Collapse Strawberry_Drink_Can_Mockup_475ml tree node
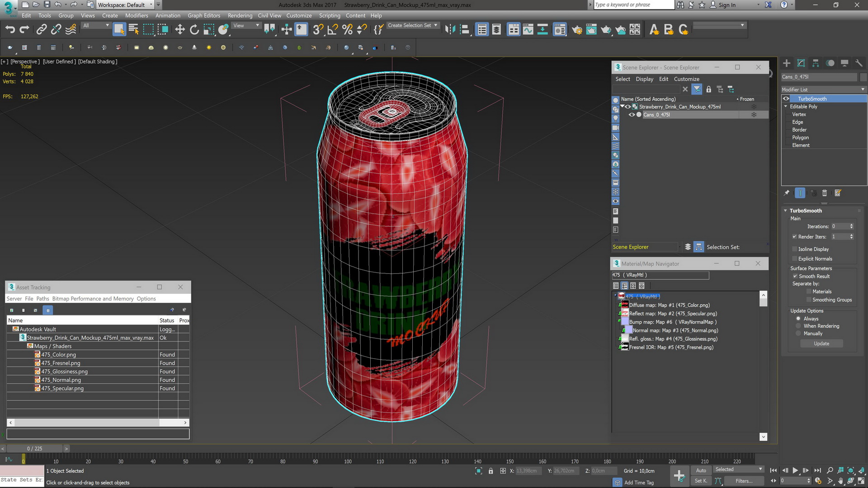The height and width of the screenshot is (488, 868). coord(623,107)
